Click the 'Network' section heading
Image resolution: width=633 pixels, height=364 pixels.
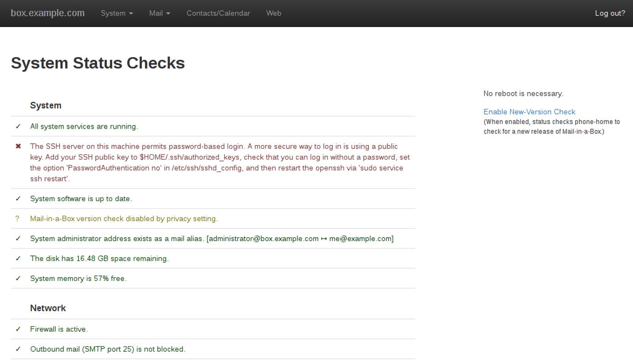pyautogui.click(x=48, y=308)
